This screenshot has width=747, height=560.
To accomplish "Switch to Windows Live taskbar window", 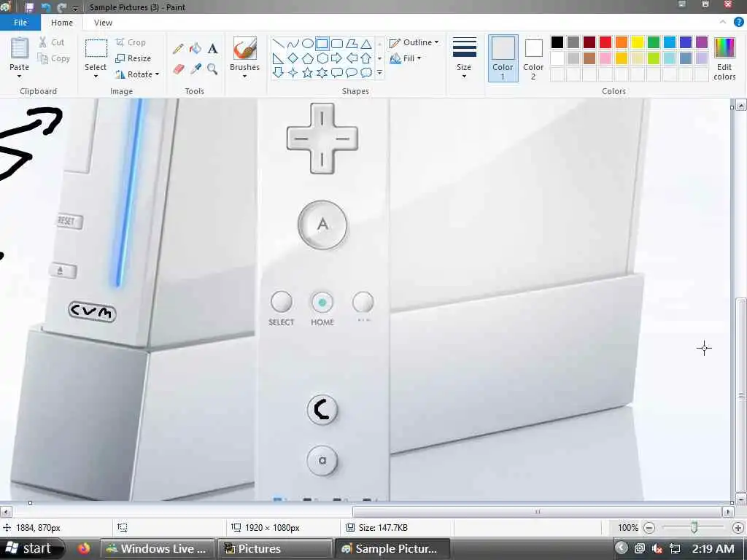I will tap(157, 548).
